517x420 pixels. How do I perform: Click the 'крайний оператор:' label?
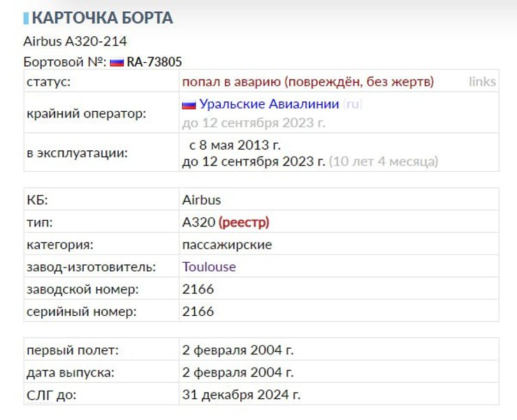tap(87, 113)
